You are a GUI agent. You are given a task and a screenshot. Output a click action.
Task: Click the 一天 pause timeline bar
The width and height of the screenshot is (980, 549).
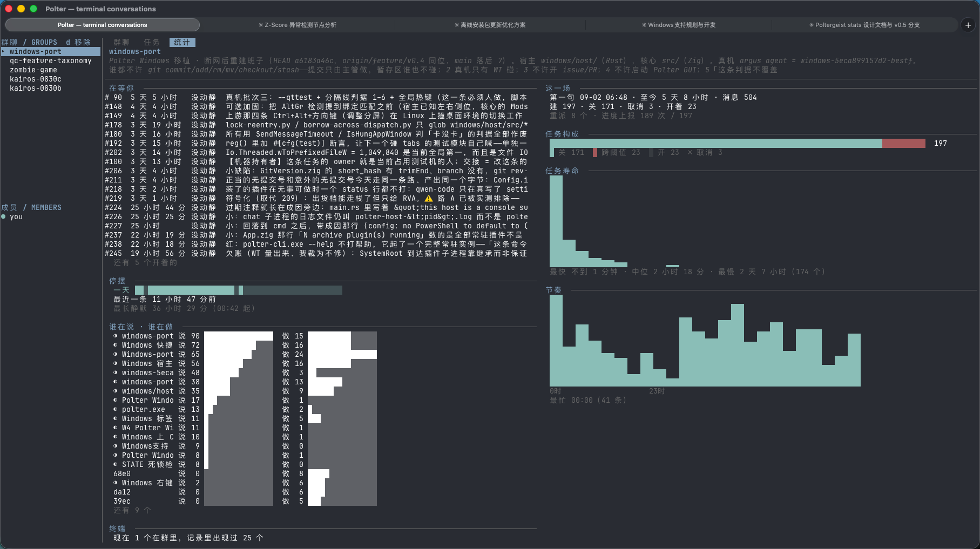[x=239, y=290]
